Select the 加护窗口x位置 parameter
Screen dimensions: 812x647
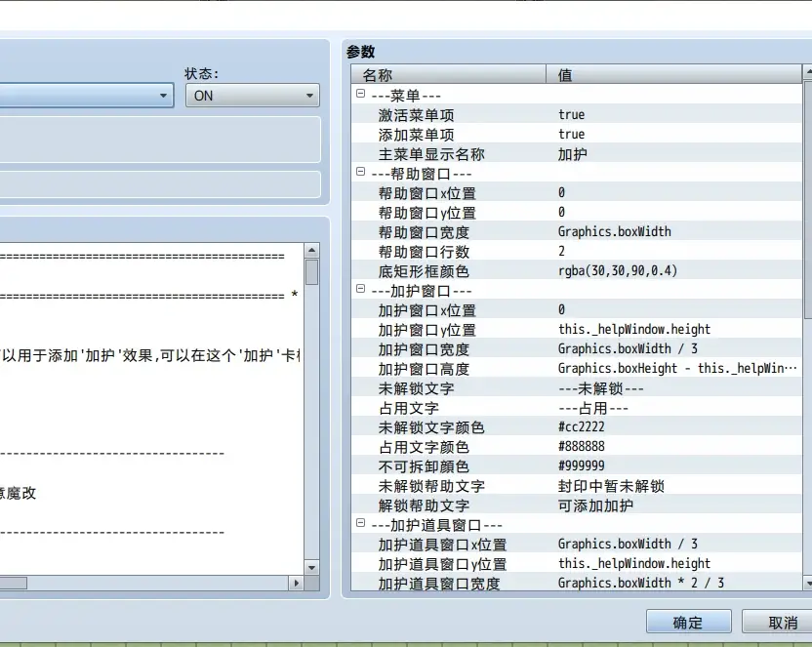[x=577, y=310]
